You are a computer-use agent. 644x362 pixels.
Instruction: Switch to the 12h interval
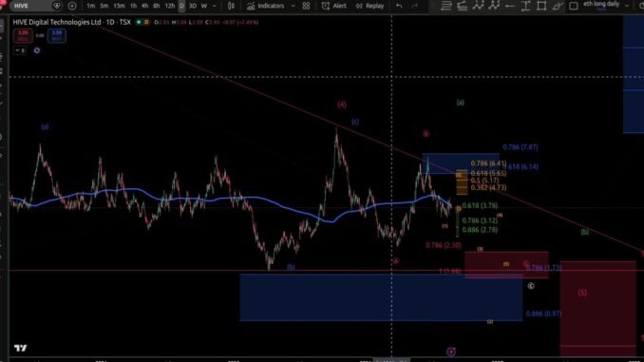click(170, 6)
